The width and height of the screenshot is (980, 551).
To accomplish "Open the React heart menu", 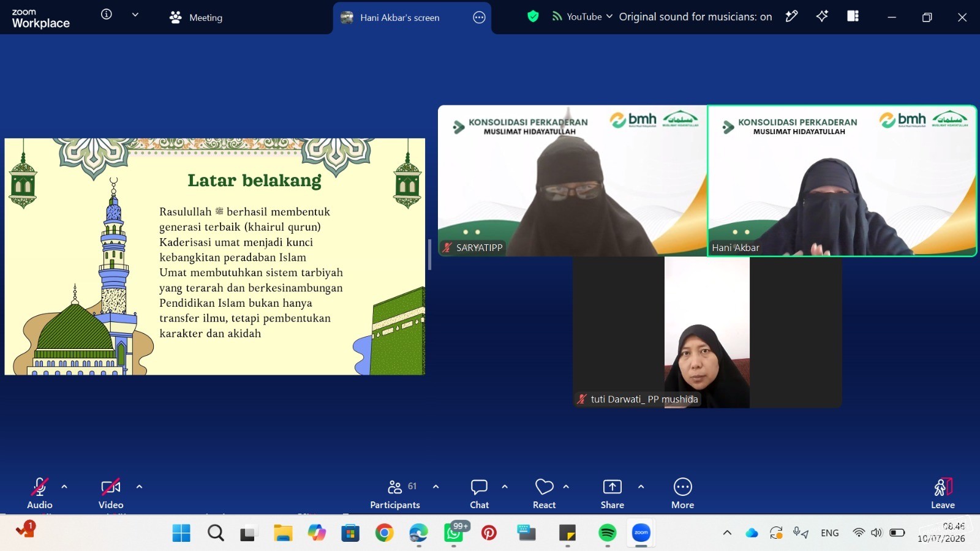I will pos(544,493).
